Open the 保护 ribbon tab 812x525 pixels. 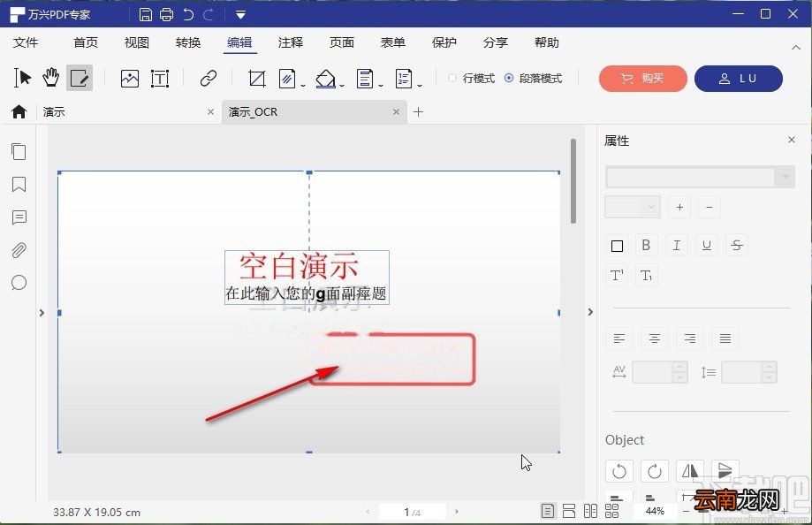pos(444,42)
